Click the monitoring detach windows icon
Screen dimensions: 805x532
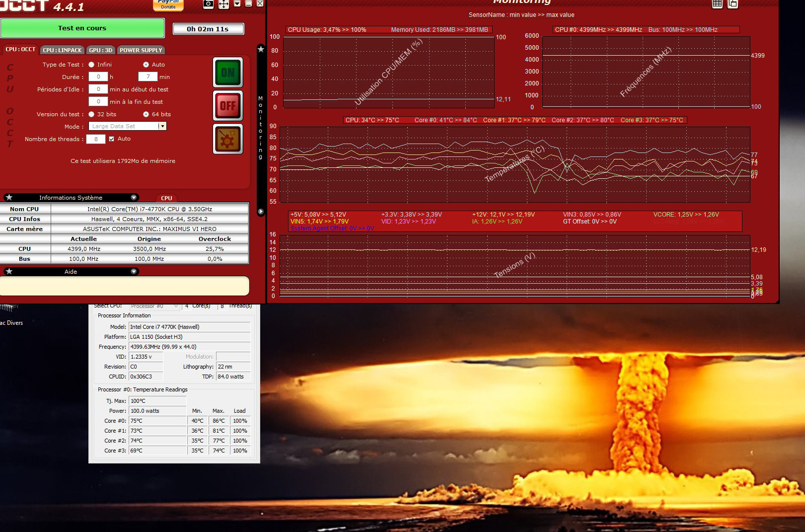tap(733, 4)
